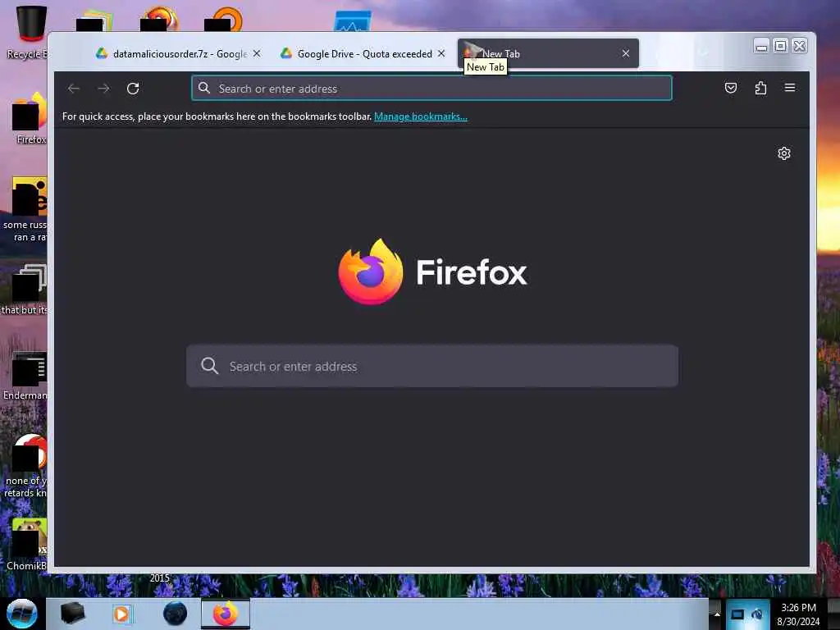Select the New Tab tab
Image resolution: width=840 pixels, height=630 pixels.
pyautogui.click(x=548, y=53)
